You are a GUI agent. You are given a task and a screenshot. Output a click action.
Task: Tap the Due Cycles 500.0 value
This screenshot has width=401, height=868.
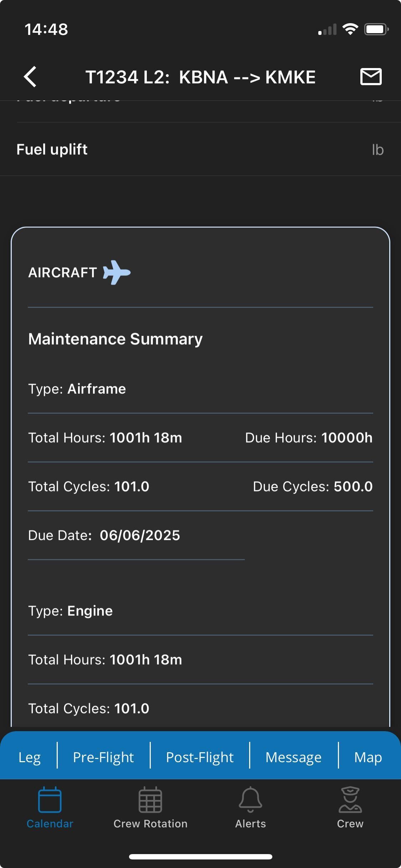point(353,486)
